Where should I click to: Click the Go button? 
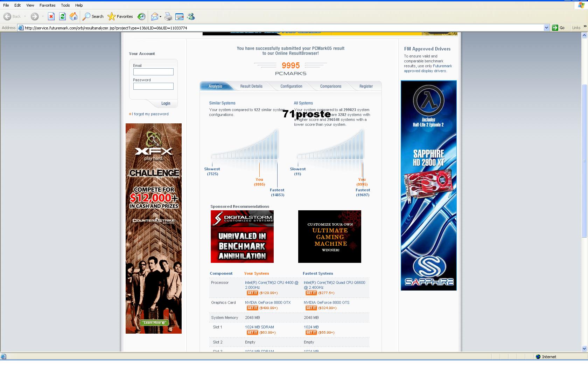tap(558, 28)
